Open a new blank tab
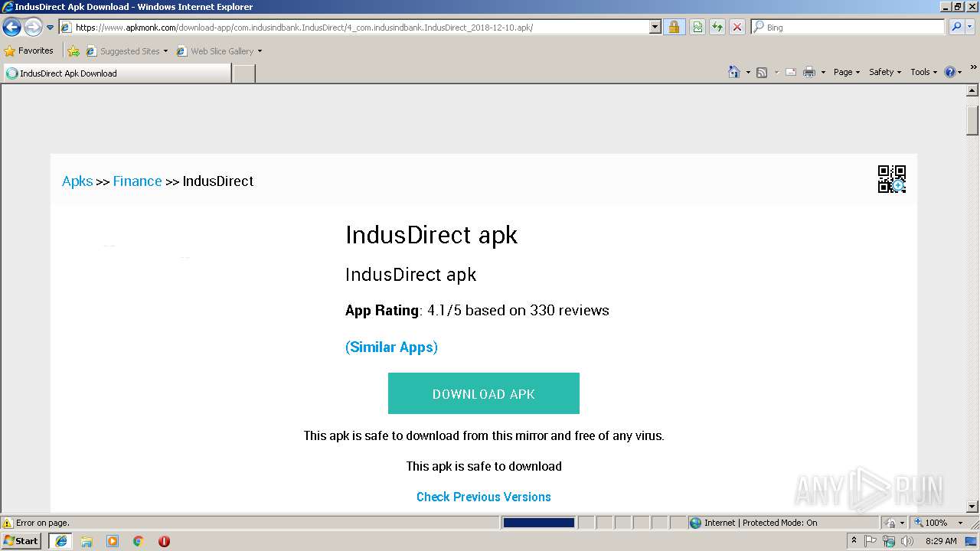980x551 pixels. (x=243, y=73)
